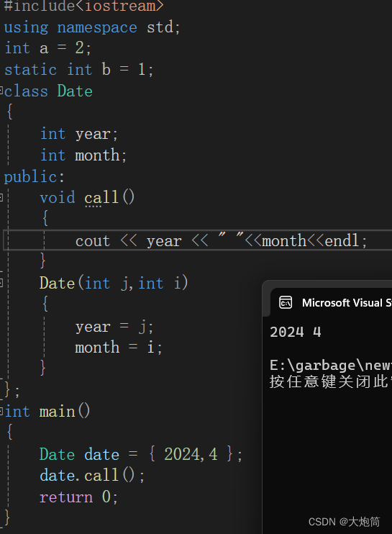This screenshot has height=534, width=392.
Task: Click the '#include<iostream>' line
Action: coord(83,6)
